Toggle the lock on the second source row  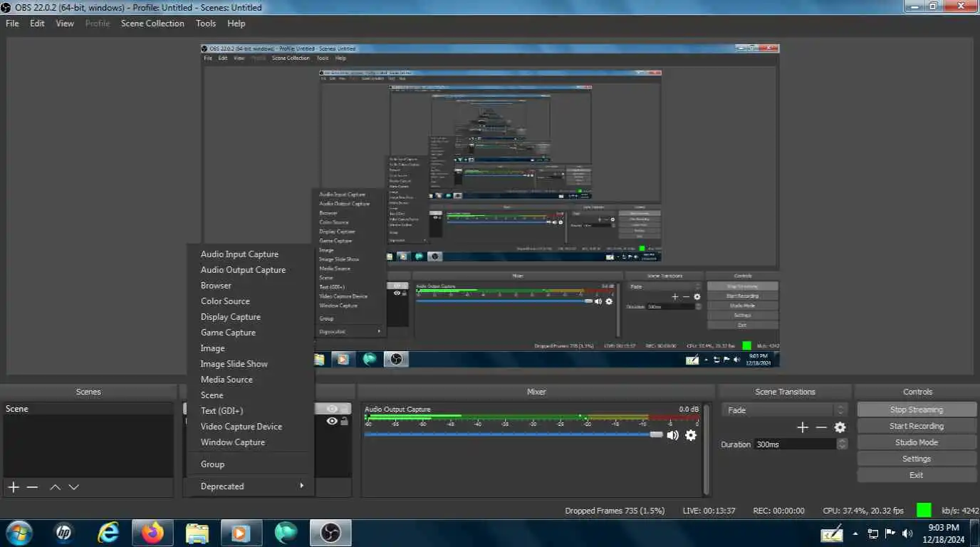coord(345,422)
